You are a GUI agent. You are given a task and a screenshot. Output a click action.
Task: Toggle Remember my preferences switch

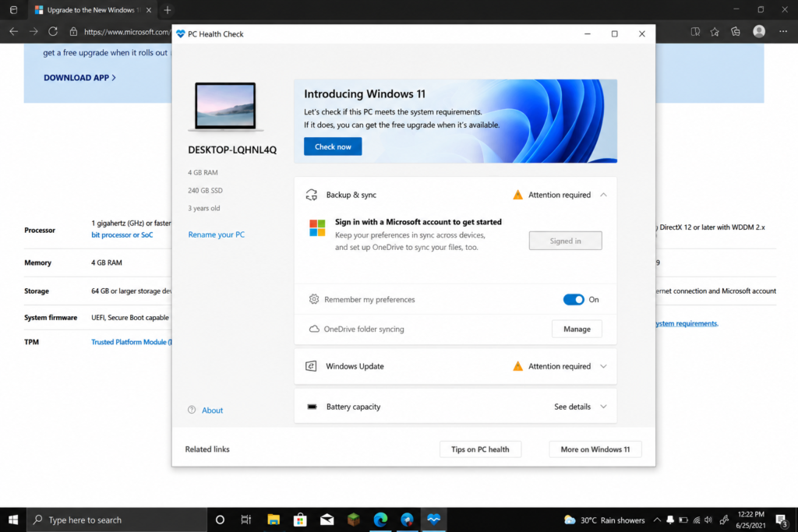click(573, 300)
